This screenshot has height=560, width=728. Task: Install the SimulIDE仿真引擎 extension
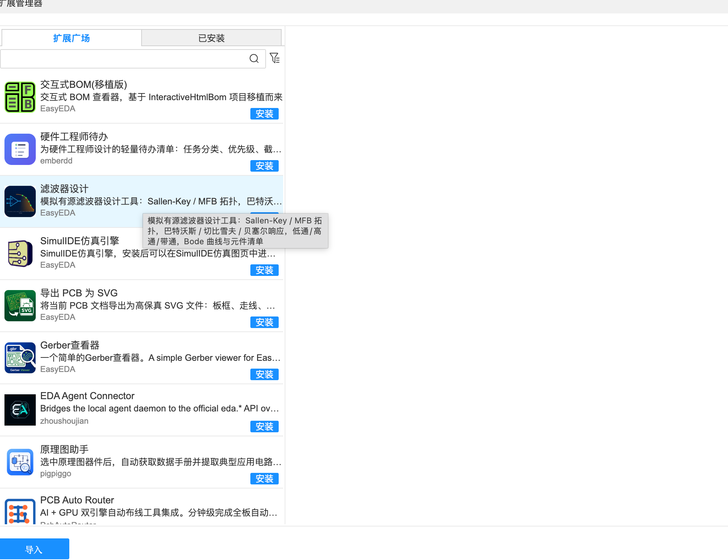[x=265, y=270]
